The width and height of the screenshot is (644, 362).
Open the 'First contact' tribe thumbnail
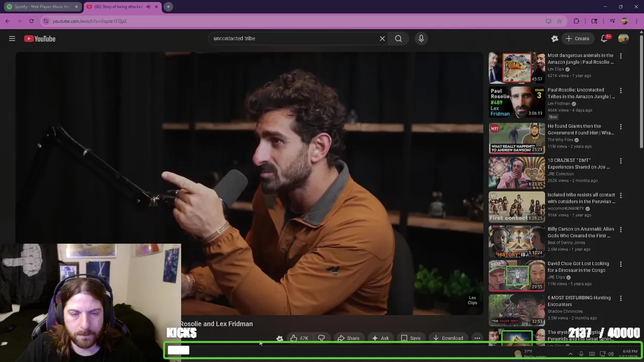[x=517, y=207]
